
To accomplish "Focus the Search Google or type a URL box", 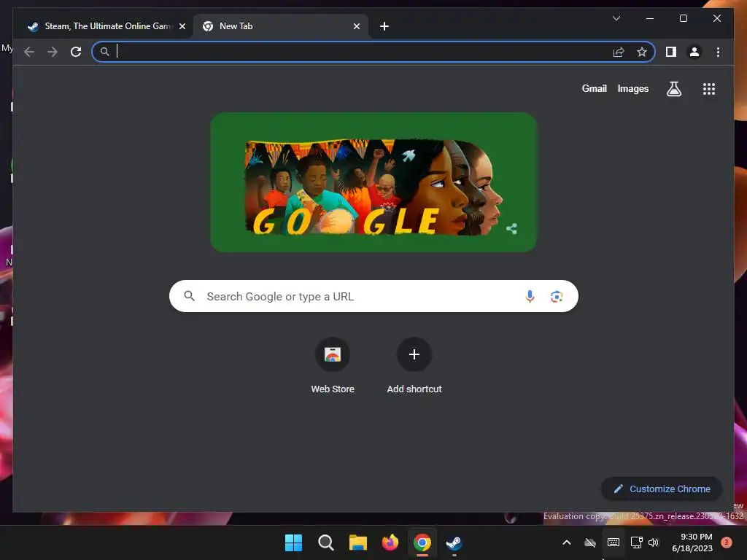I will click(x=373, y=296).
